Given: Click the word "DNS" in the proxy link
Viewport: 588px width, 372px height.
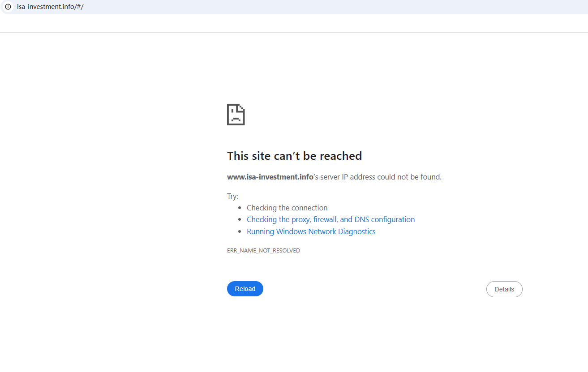Looking at the screenshot, I should (362, 219).
